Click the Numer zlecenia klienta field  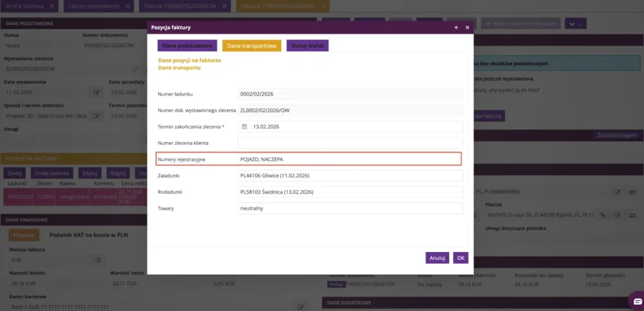[350, 143]
